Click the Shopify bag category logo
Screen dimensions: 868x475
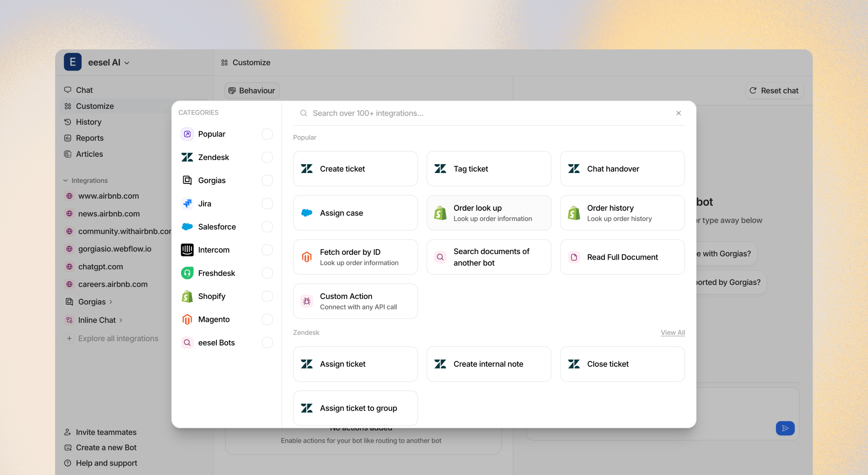(x=187, y=296)
